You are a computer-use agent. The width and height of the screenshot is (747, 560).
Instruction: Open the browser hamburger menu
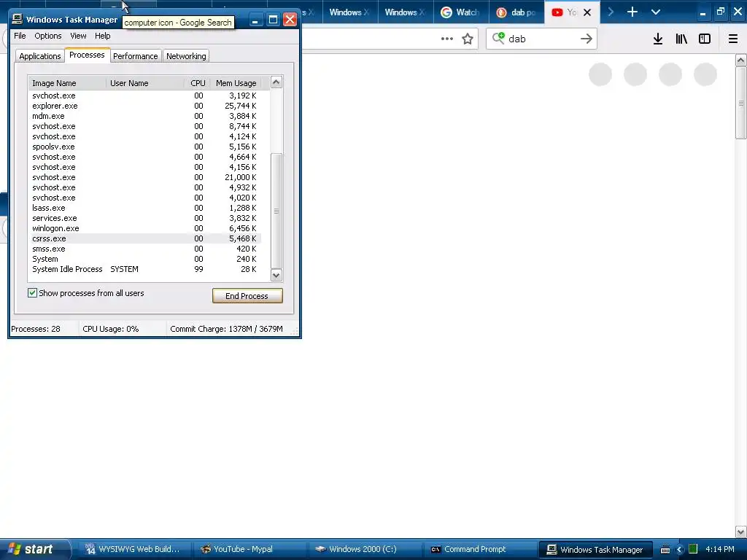pyautogui.click(x=733, y=39)
